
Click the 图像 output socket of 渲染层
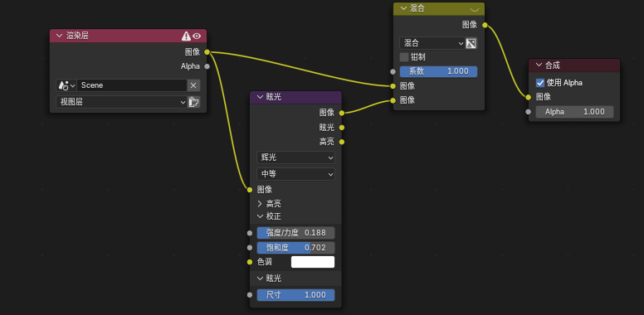point(207,52)
